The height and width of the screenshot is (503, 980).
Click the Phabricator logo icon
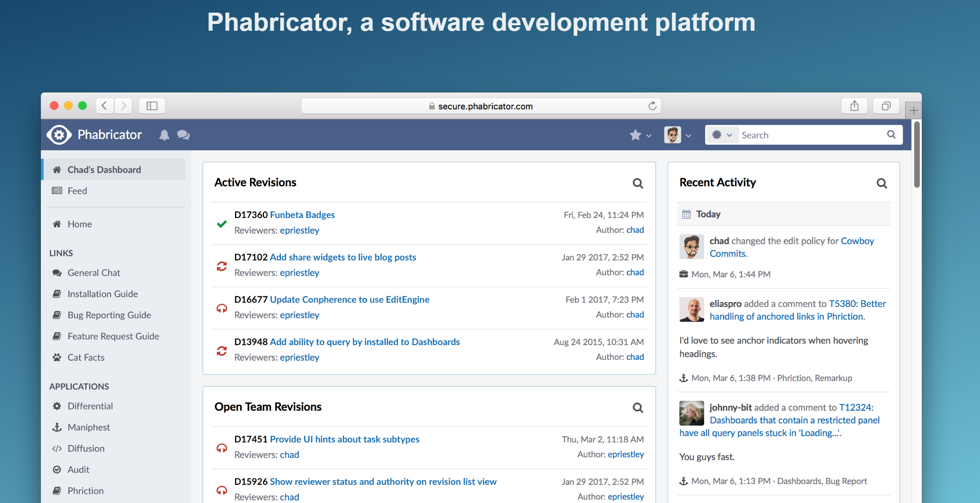[59, 135]
